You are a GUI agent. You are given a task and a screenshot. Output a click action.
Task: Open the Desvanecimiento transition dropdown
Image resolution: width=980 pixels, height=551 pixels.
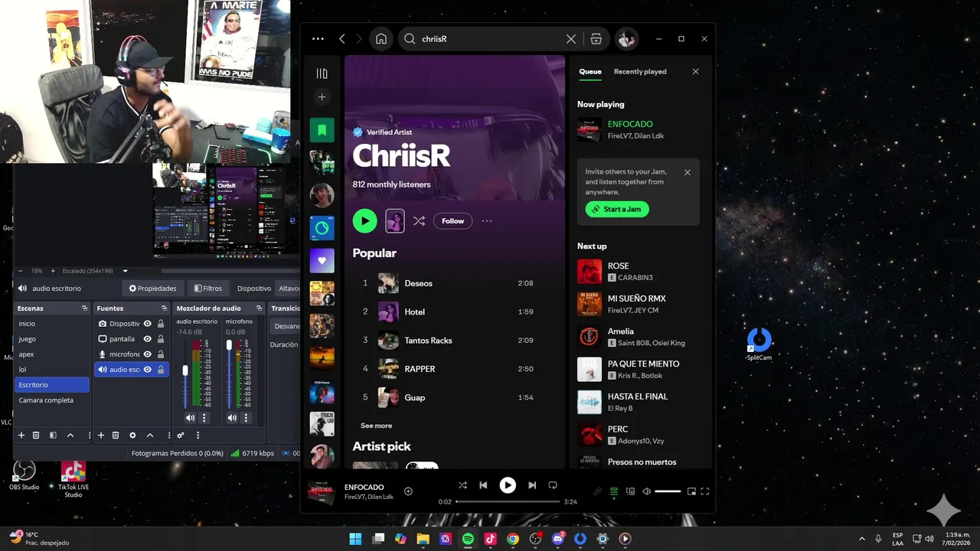coord(286,326)
